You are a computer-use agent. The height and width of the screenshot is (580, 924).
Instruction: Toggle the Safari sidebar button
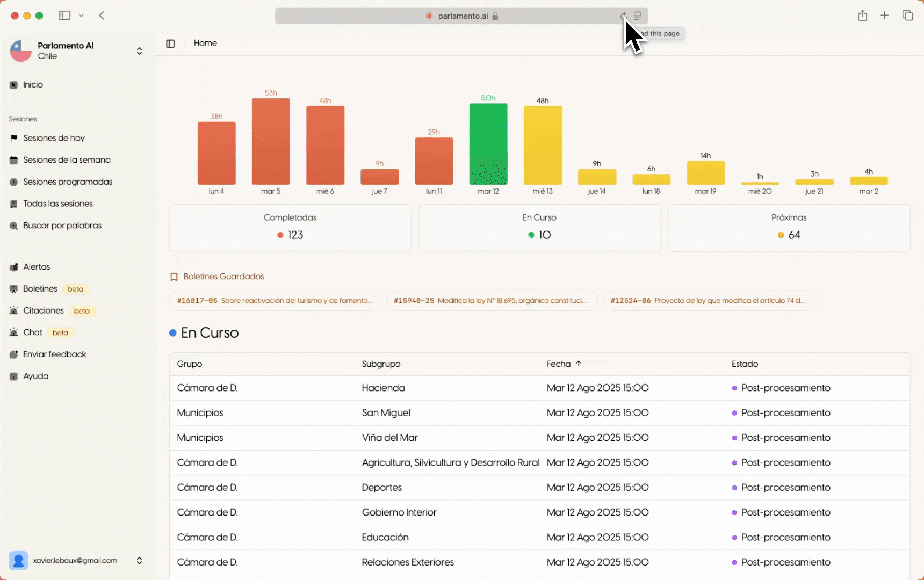(64, 16)
